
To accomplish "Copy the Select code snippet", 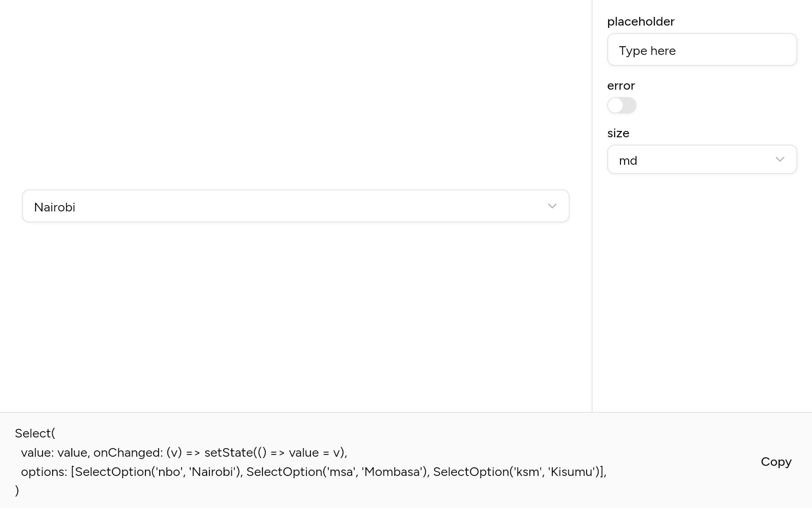I will 776,461.
